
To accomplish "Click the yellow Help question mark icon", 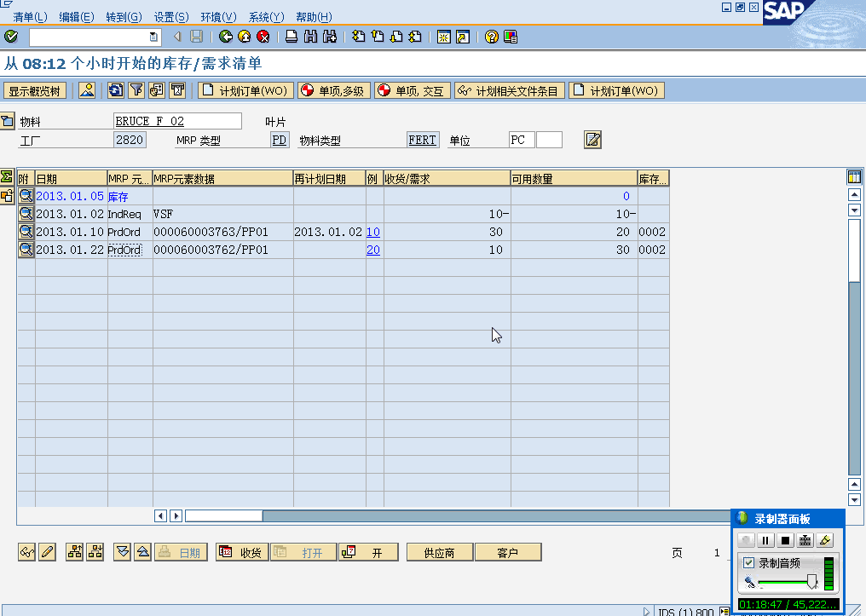I will [492, 37].
